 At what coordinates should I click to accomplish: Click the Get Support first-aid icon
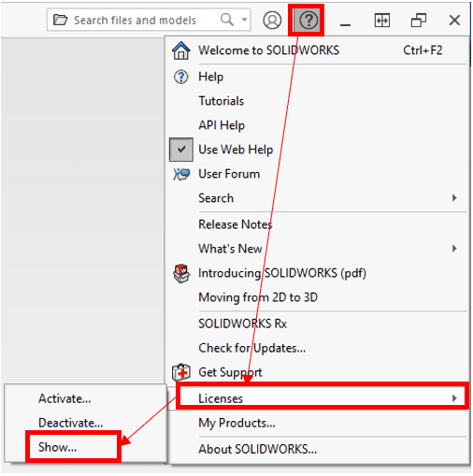181,372
